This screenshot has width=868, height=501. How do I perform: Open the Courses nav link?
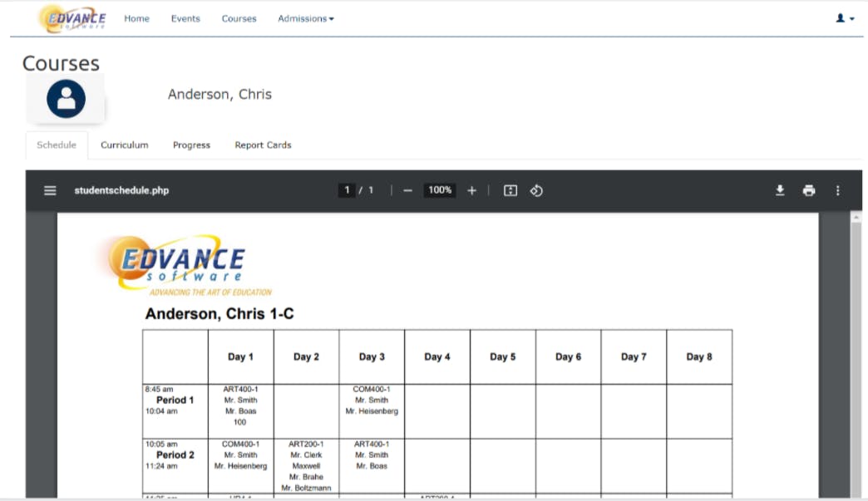point(239,18)
